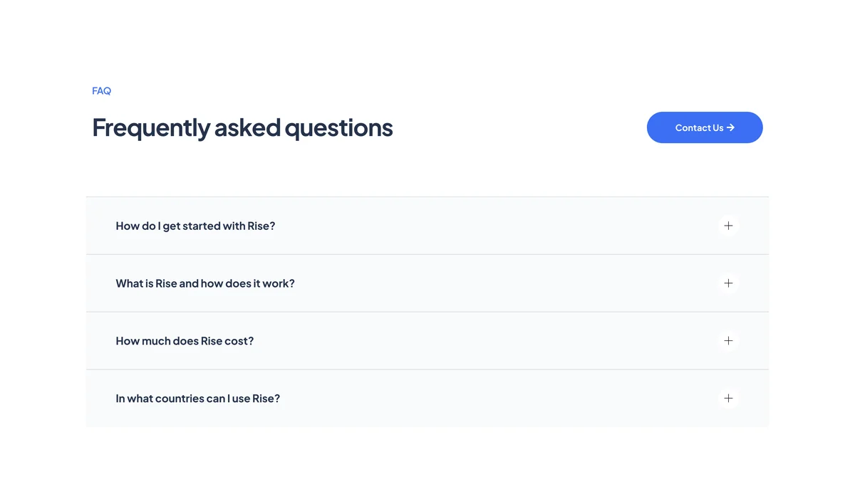Image resolution: width=855 pixels, height=504 pixels.
Task: Click the word 'Rise?' in the first question
Action: tap(261, 226)
